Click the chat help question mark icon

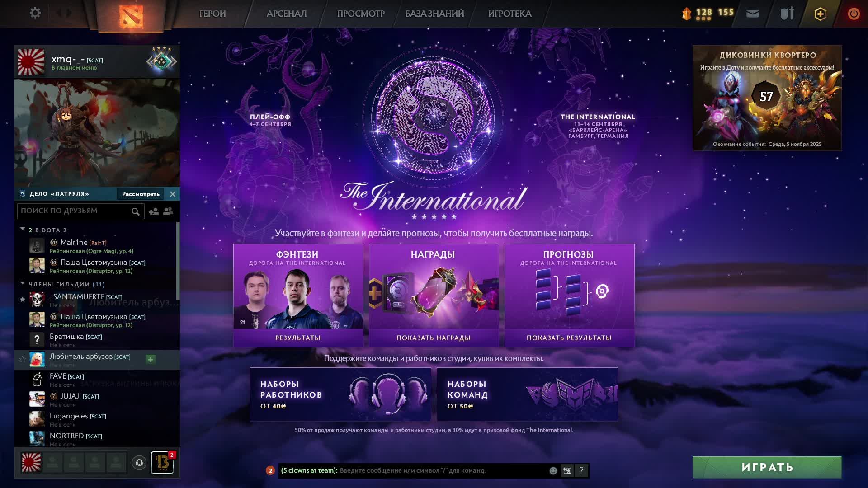(x=581, y=471)
